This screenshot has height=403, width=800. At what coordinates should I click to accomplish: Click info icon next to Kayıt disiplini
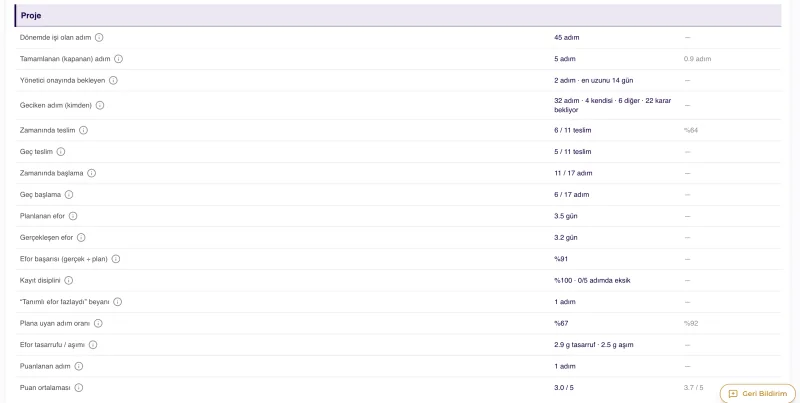click(69, 280)
